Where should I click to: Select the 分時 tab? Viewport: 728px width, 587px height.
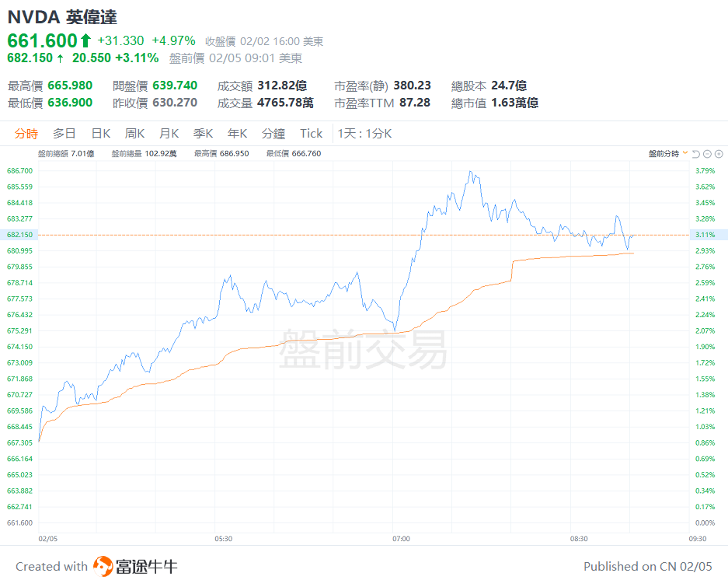click(x=26, y=134)
